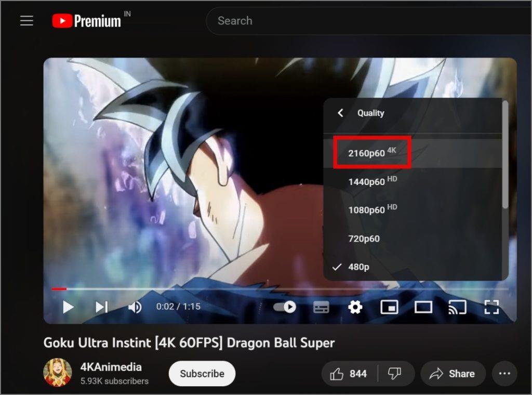532x395 pixels.
Task: Open the 4KAnimedia channel name link
Action: (x=111, y=367)
